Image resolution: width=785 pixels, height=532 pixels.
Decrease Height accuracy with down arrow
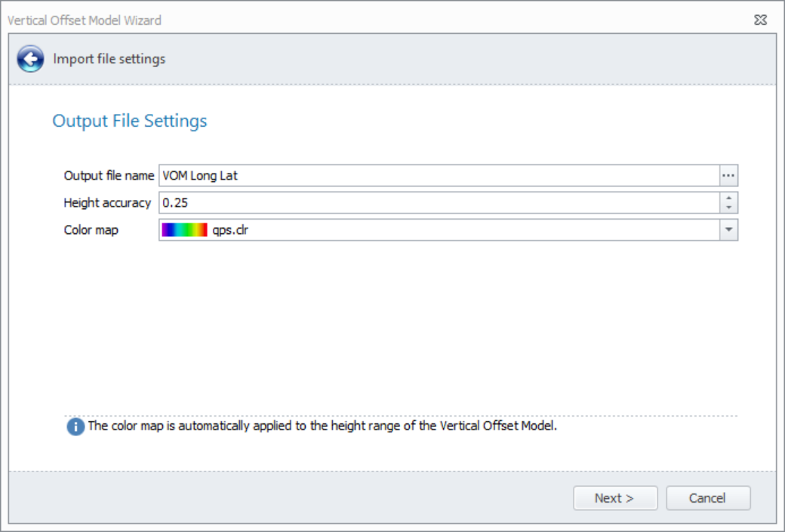[728, 208]
